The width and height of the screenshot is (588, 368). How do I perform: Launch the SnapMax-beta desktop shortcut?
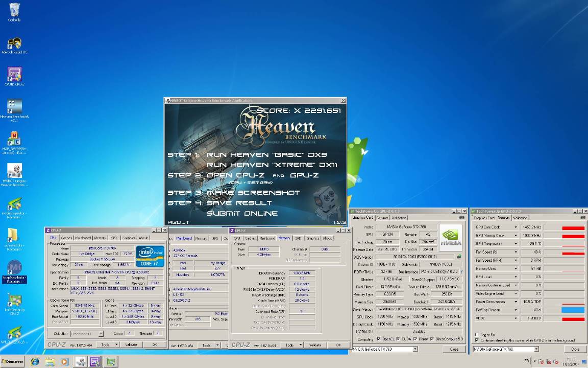point(14,272)
